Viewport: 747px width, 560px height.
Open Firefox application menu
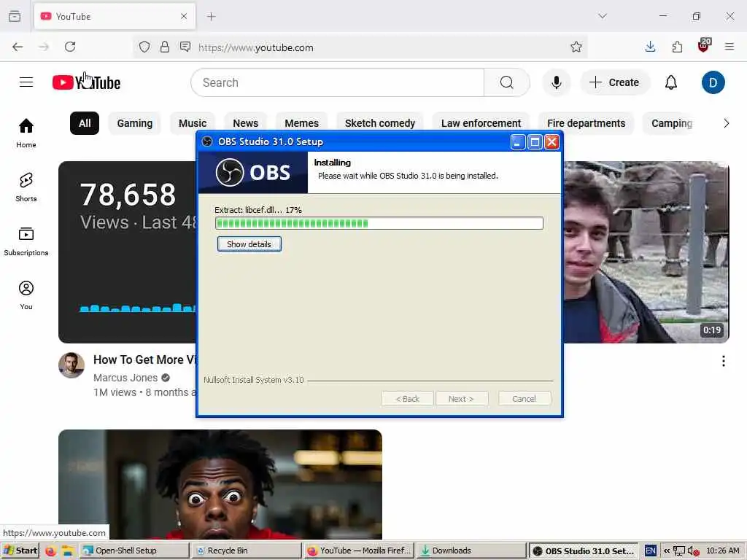729,47
